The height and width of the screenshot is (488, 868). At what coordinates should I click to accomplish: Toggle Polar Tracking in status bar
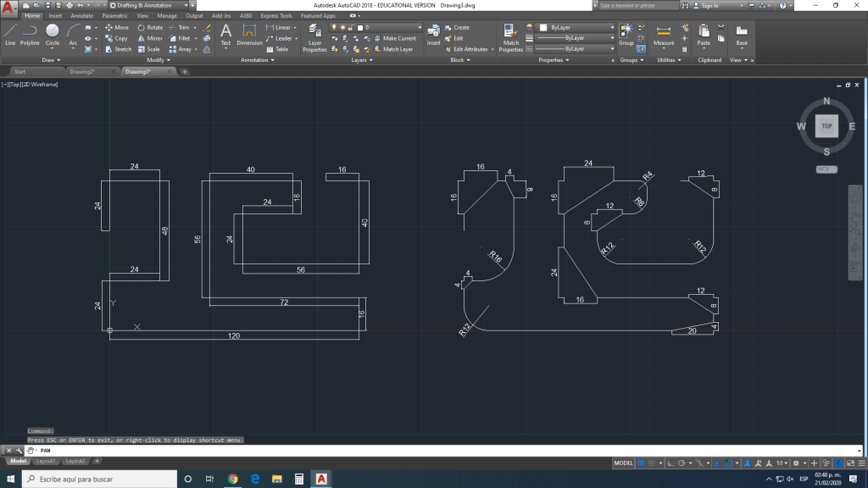click(682, 463)
